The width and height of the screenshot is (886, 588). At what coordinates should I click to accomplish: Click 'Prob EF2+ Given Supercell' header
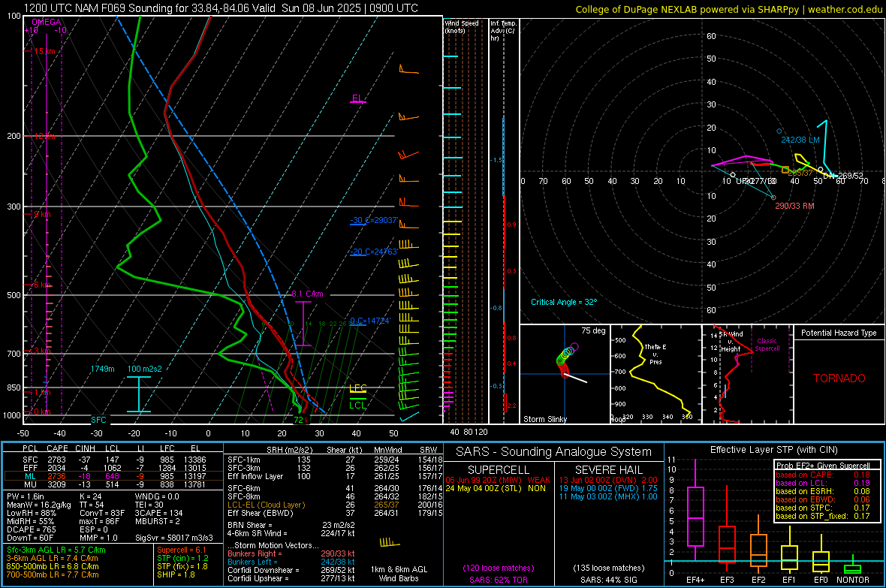[823, 466]
